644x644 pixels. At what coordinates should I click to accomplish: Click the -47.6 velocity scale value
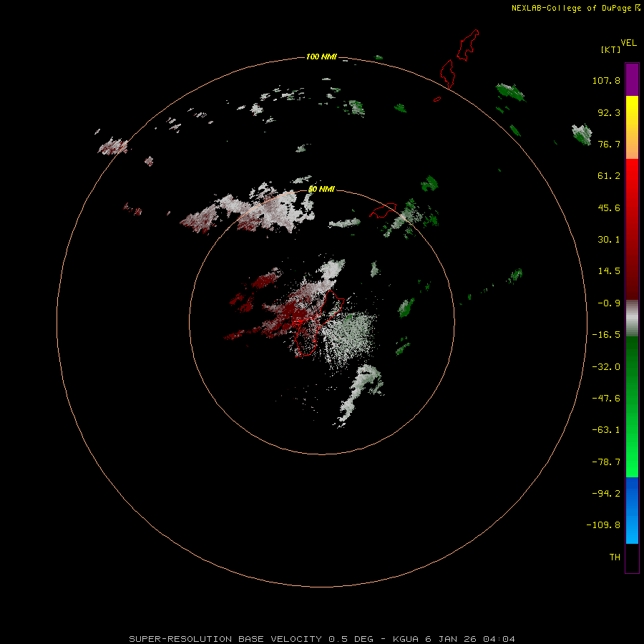606,399
